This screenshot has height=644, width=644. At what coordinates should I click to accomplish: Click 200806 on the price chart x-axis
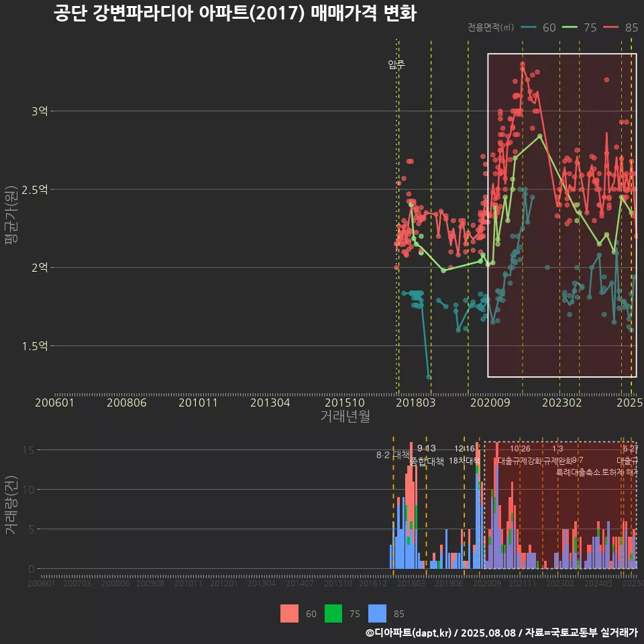127,402
